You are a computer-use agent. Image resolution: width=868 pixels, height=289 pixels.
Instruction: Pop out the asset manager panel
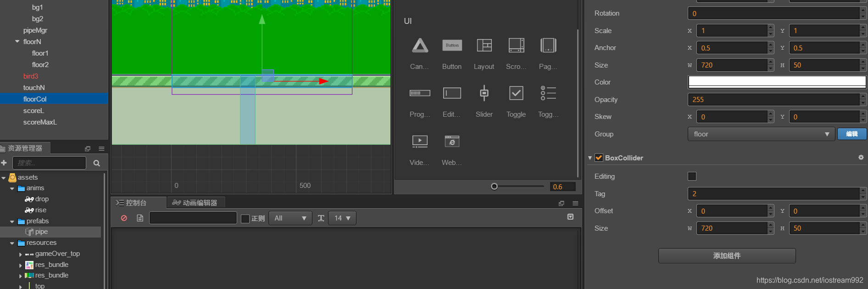[x=88, y=148]
